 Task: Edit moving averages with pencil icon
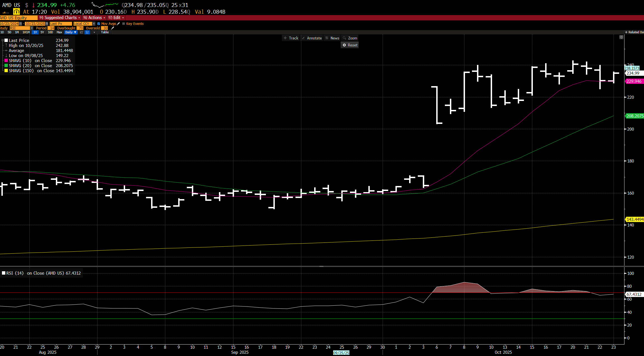coord(118,24)
